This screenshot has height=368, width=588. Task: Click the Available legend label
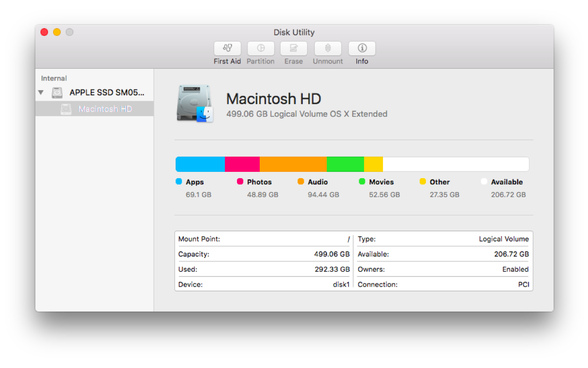[x=507, y=182]
